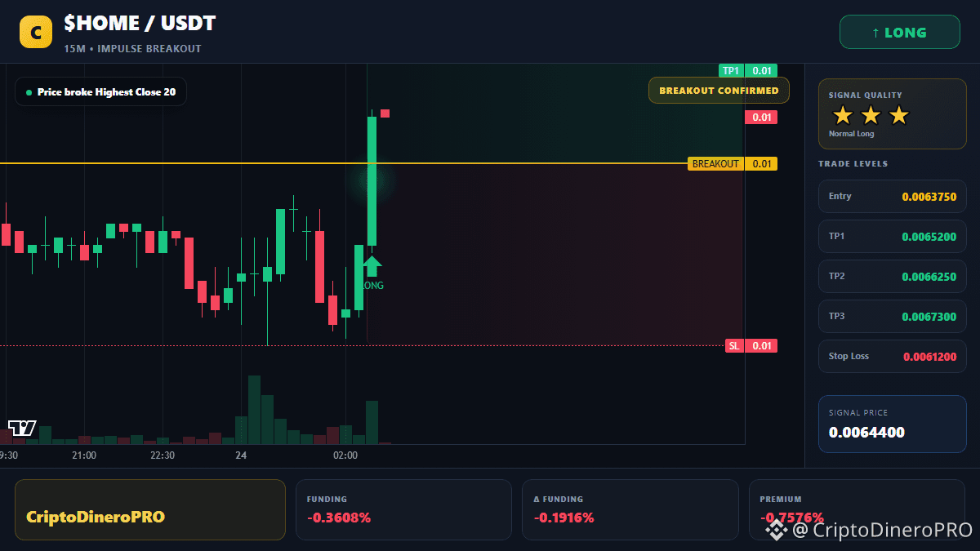Click the 22:30 time axis label
The width and height of the screenshot is (980, 551).
coord(162,455)
